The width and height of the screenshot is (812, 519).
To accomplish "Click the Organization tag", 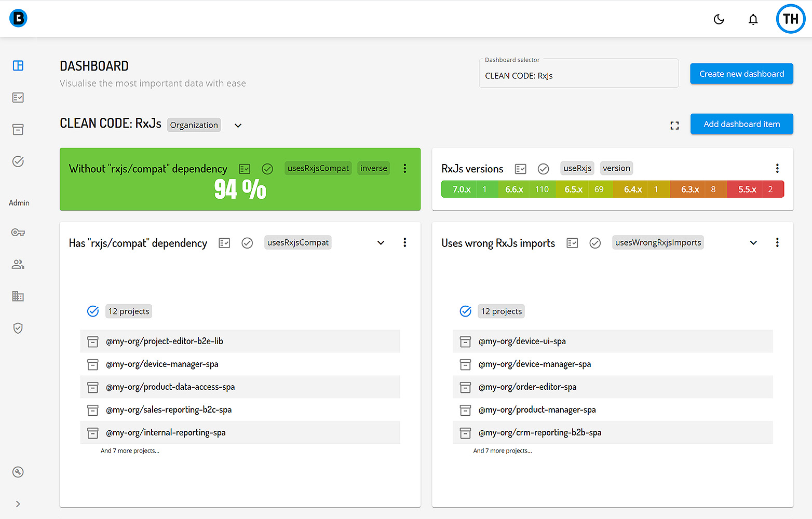I will (x=194, y=125).
